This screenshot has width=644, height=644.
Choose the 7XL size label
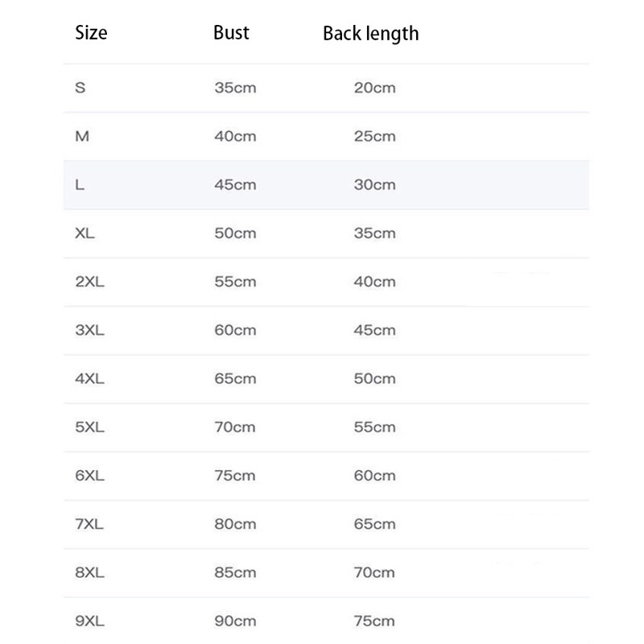click(89, 524)
